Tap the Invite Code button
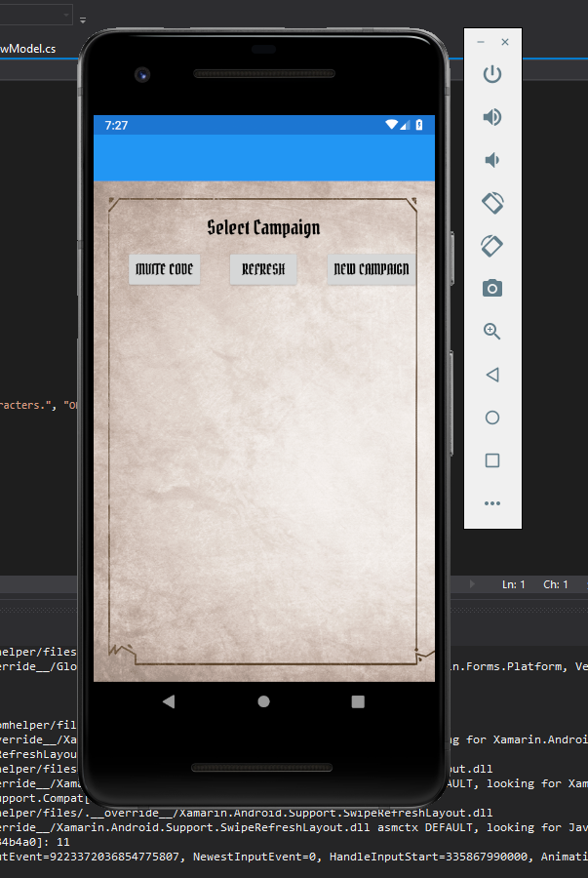The height and width of the screenshot is (878, 588). [x=165, y=269]
